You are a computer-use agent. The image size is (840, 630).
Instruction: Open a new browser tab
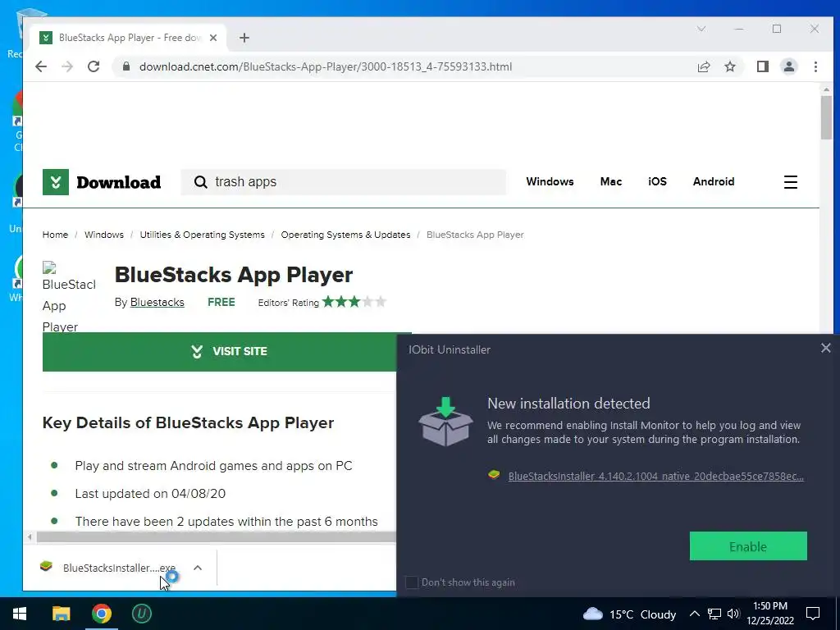(244, 38)
